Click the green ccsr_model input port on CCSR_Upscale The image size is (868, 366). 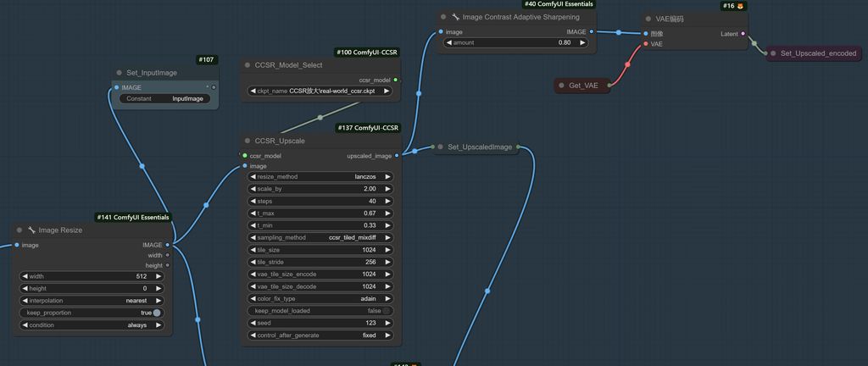pos(245,156)
